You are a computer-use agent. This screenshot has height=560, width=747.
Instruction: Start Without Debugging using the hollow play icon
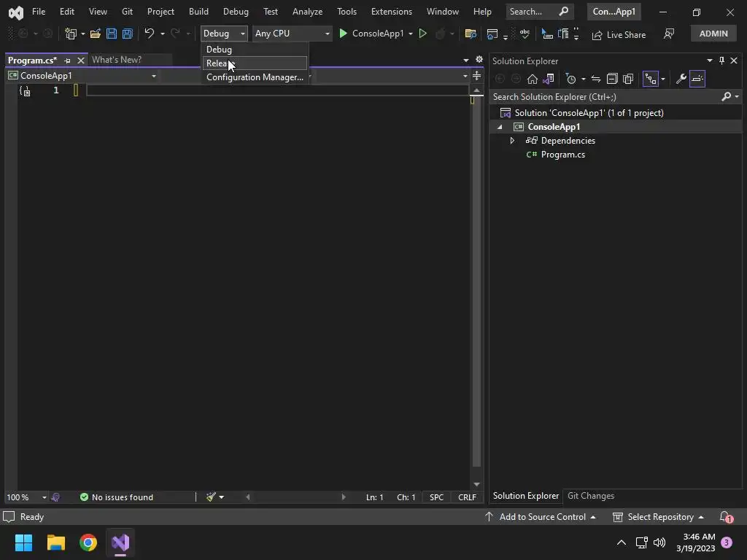click(422, 34)
